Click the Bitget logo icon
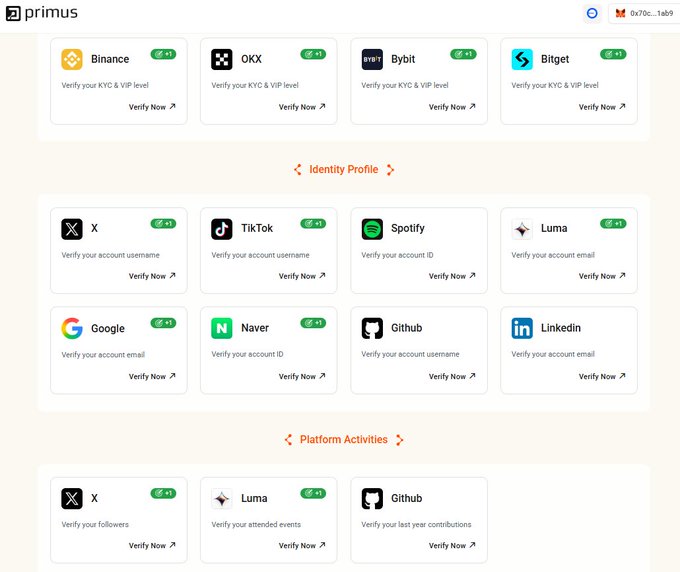 [522, 59]
